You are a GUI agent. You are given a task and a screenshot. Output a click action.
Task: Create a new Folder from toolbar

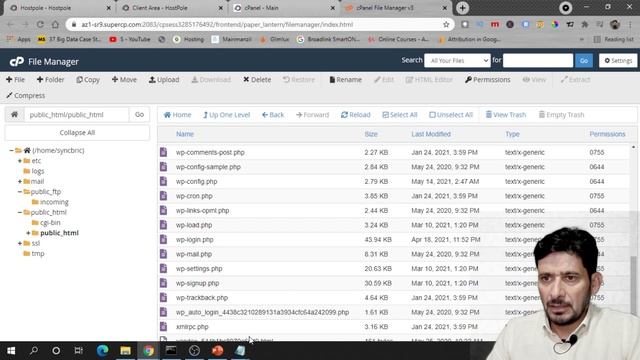51,80
